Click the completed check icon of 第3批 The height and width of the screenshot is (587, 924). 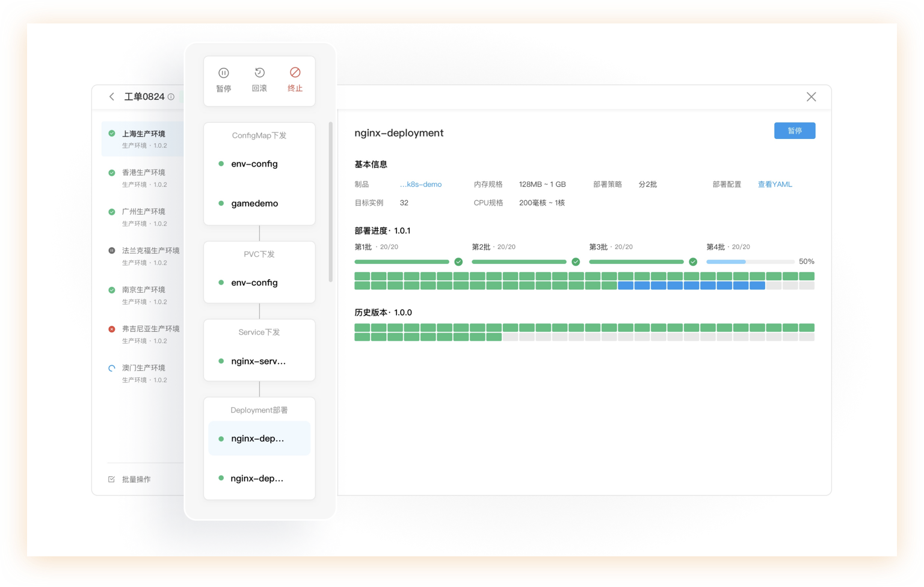tap(693, 262)
